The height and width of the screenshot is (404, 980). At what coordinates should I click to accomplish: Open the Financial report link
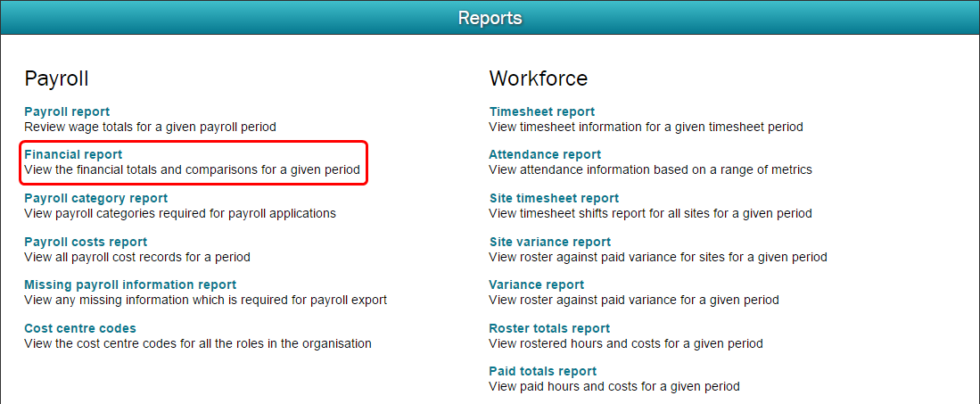pyautogui.click(x=73, y=154)
